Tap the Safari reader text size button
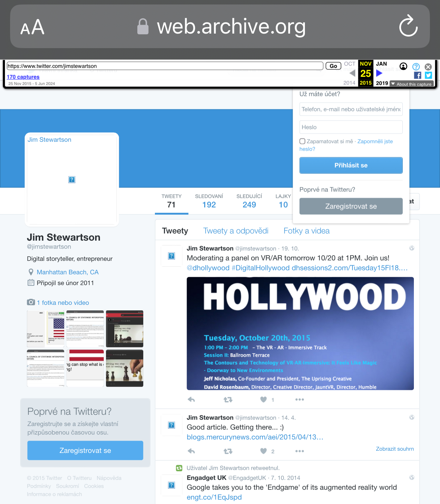This screenshot has height=504, width=440. coord(32,27)
